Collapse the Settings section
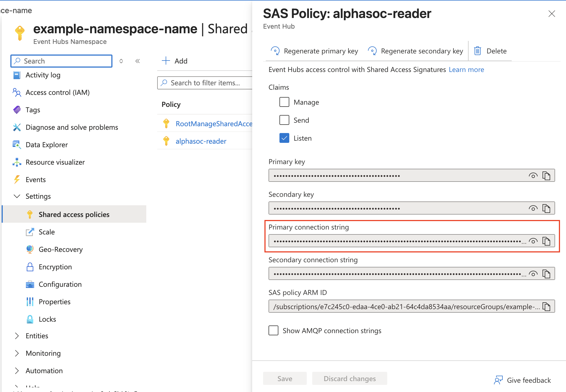The height and width of the screenshot is (392, 566). [17, 196]
